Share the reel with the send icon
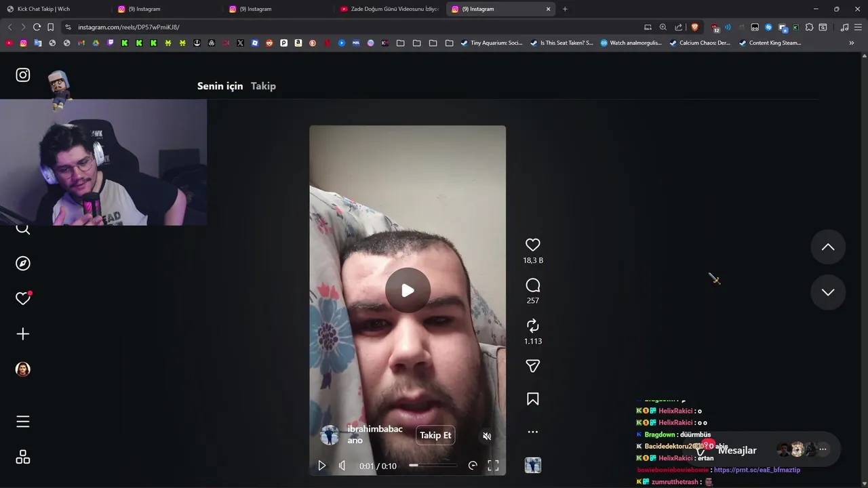This screenshot has height=488, width=868. pyautogui.click(x=533, y=366)
